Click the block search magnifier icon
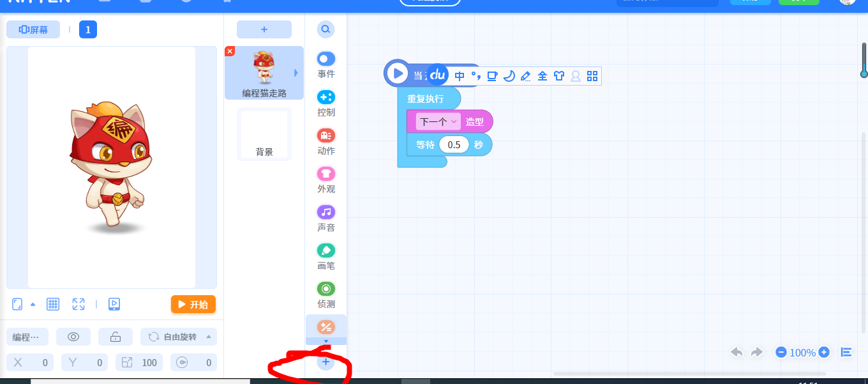Viewport: 868px width, 384px height. tap(325, 29)
